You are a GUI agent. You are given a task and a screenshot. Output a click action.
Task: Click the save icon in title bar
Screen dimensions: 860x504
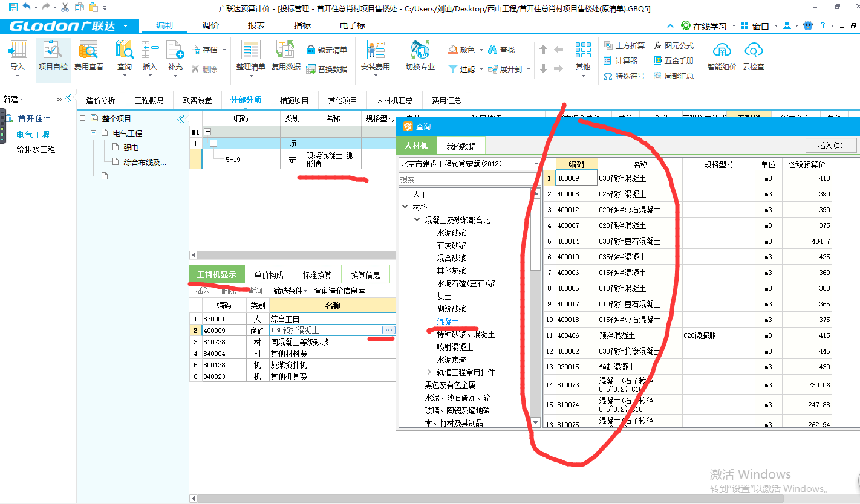(x=13, y=7)
